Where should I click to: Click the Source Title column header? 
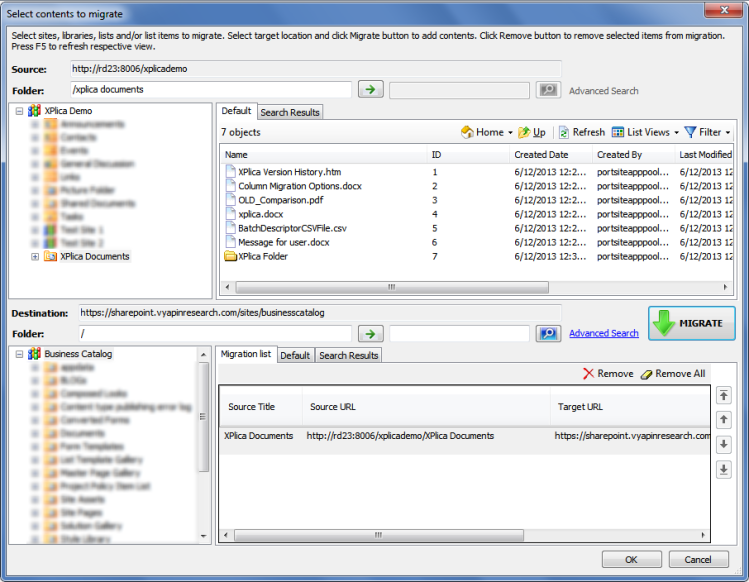pyautogui.click(x=261, y=407)
